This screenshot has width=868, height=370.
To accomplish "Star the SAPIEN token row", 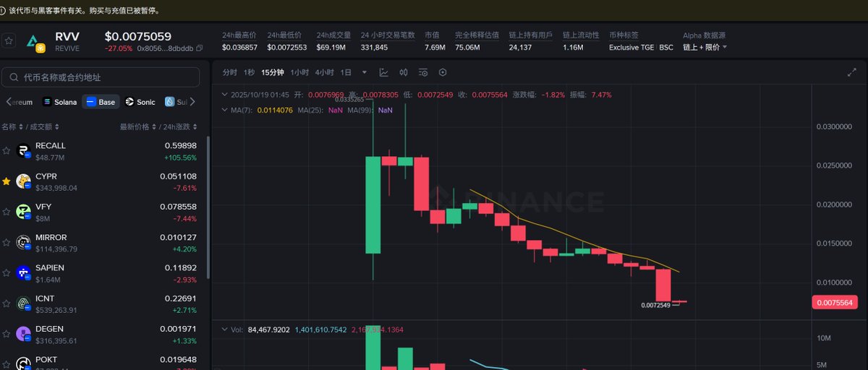I will (6, 272).
